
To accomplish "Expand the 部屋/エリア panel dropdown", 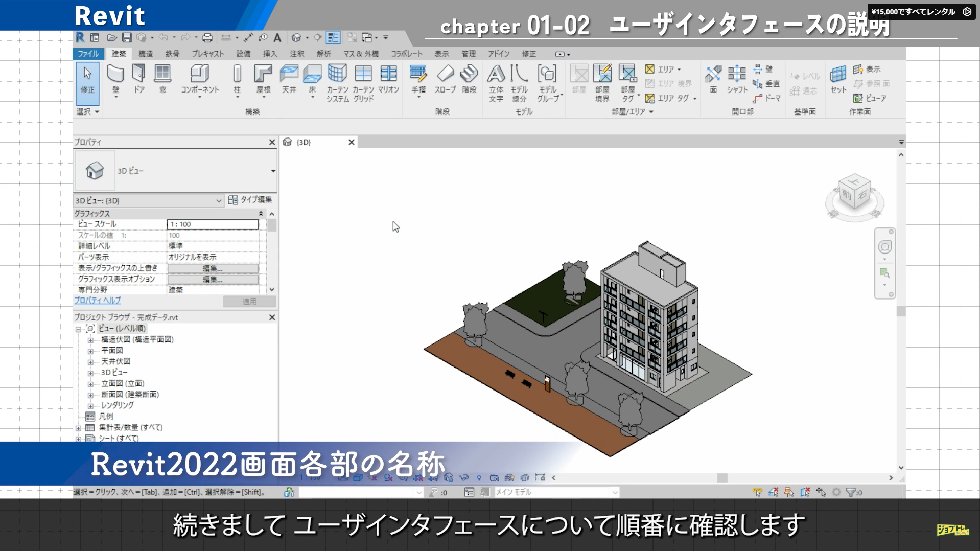I will click(633, 111).
